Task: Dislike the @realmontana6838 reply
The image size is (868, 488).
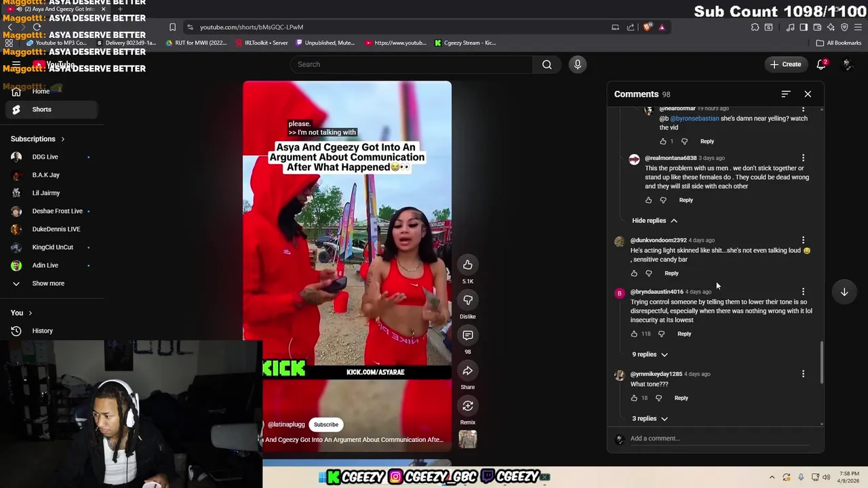Action: pyautogui.click(x=663, y=200)
